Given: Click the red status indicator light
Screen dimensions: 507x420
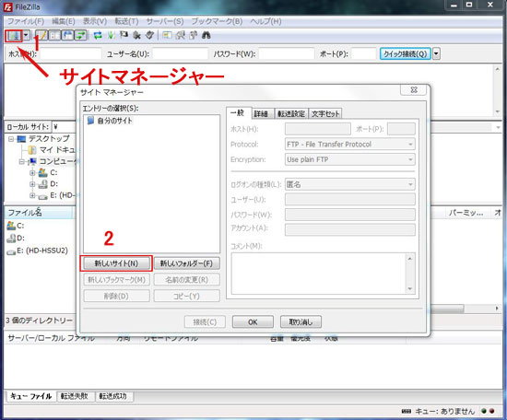Looking at the screenshot, I should coord(492,411).
